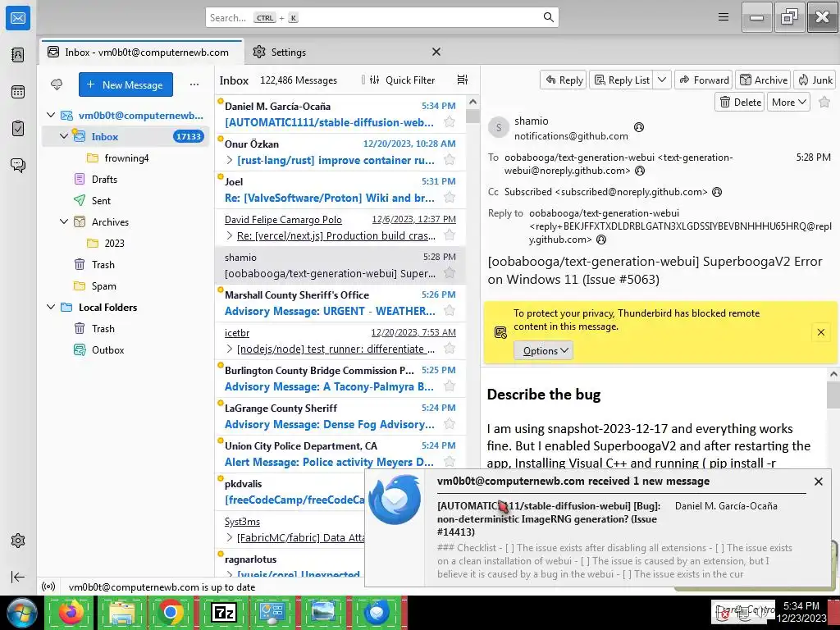
Task: Toggle the Quick Filter bar
Action: 403,80
